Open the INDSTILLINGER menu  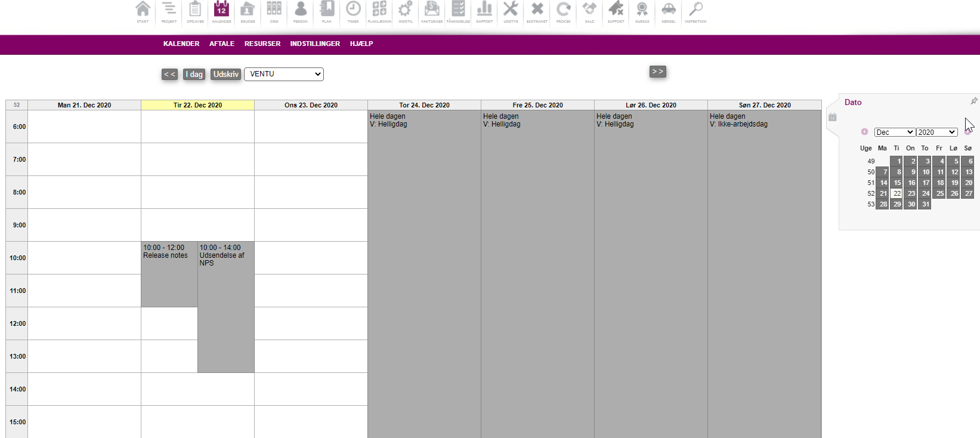(x=315, y=44)
